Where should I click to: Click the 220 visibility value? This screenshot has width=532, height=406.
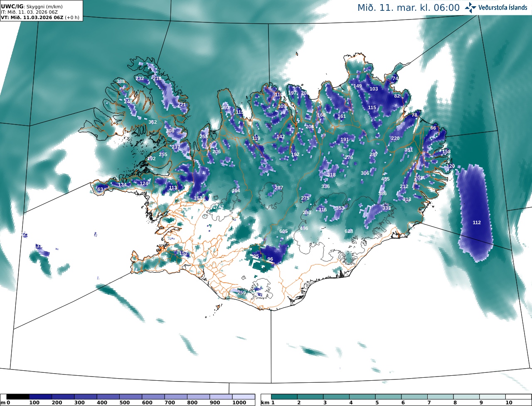[395, 138]
